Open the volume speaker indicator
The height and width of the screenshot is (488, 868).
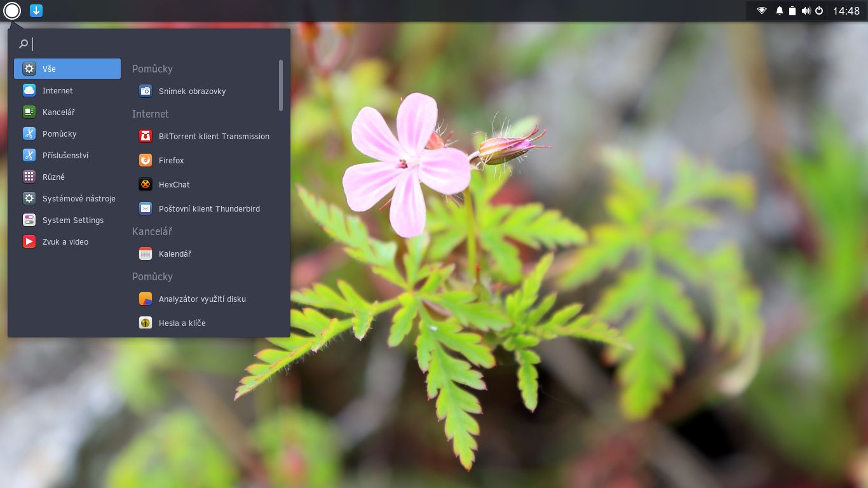(x=806, y=11)
